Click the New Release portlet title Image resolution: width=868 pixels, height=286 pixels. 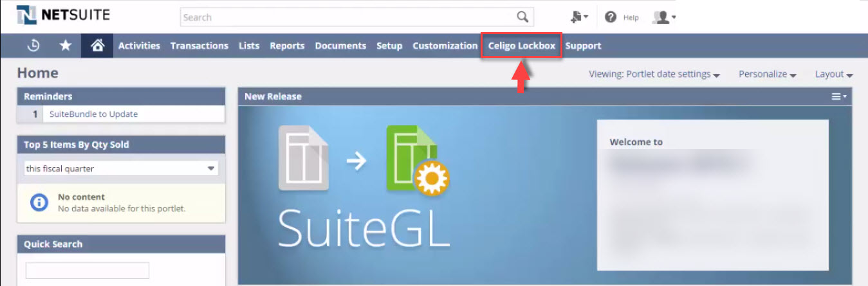[273, 96]
